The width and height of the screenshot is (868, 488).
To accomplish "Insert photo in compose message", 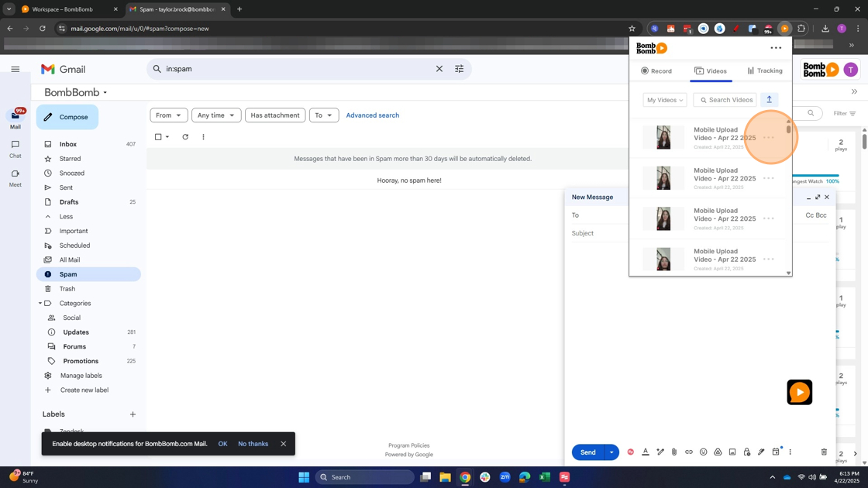I will coord(732,452).
